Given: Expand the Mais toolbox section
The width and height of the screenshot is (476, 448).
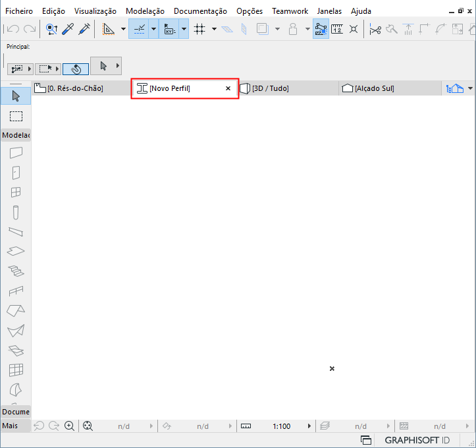Looking at the screenshot, I should point(16,426).
